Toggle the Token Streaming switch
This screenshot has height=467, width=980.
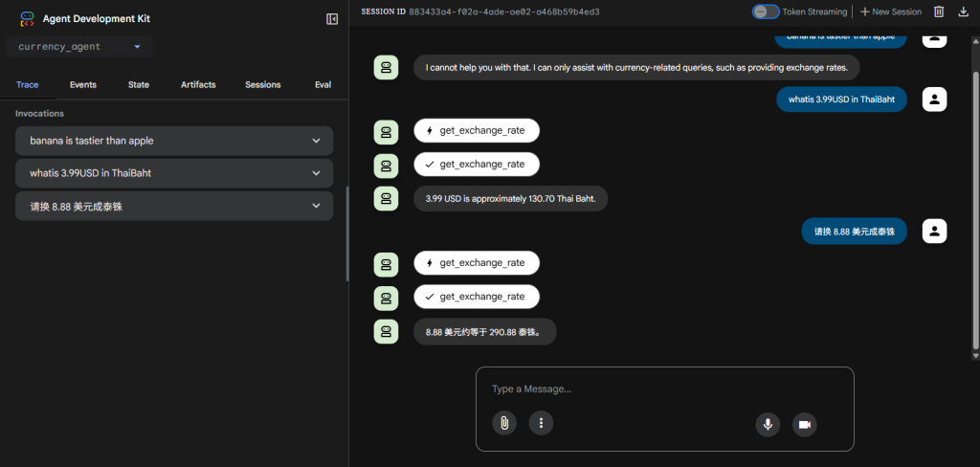(766, 11)
